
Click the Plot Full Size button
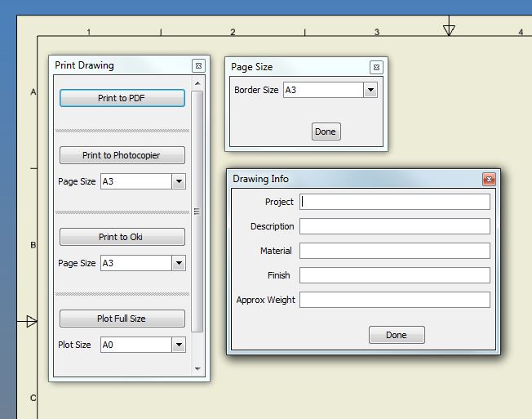tap(122, 319)
